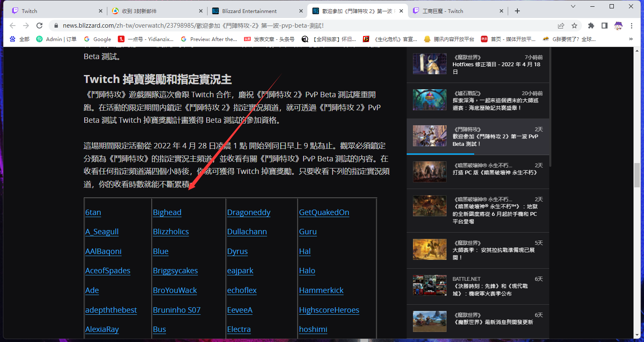Open Chrome three-dot menu
644x342 pixels.
coord(631,26)
